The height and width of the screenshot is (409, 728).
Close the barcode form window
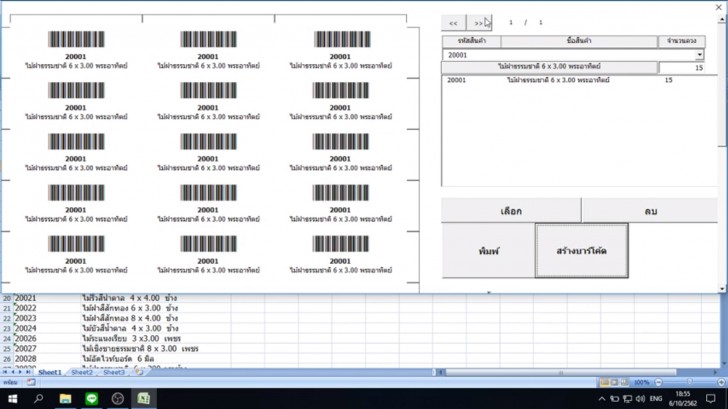coord(719,7)
